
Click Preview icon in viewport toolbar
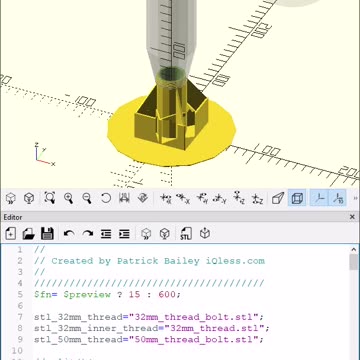(11, 199)
